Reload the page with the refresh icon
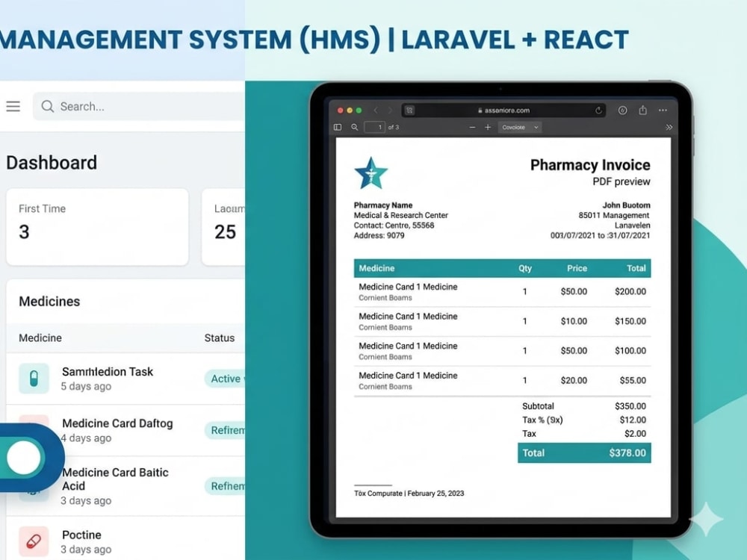The width and height of the screenshot is (747, 560). pos(598,110)
